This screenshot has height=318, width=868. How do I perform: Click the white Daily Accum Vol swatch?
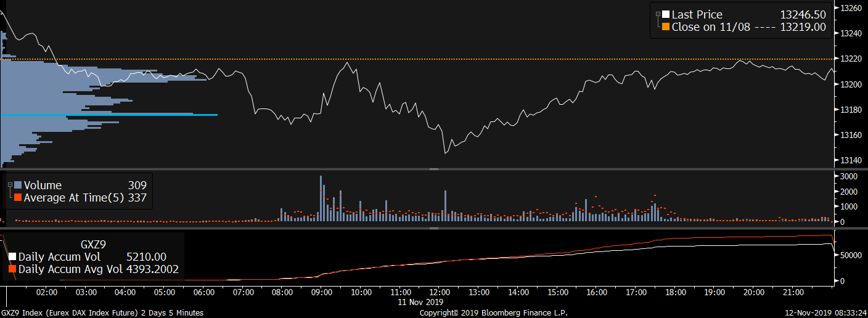(x=12, y=257)
